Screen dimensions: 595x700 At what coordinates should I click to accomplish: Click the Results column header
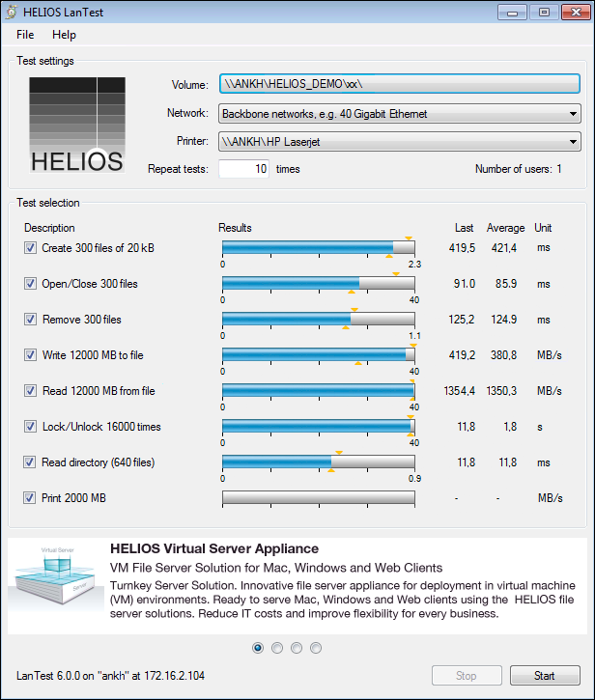coord(235,228)
